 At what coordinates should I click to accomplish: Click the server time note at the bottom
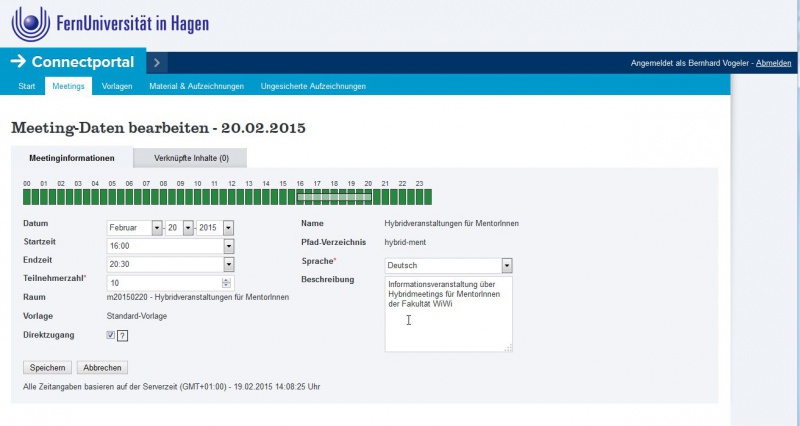(x=171, y=387)
